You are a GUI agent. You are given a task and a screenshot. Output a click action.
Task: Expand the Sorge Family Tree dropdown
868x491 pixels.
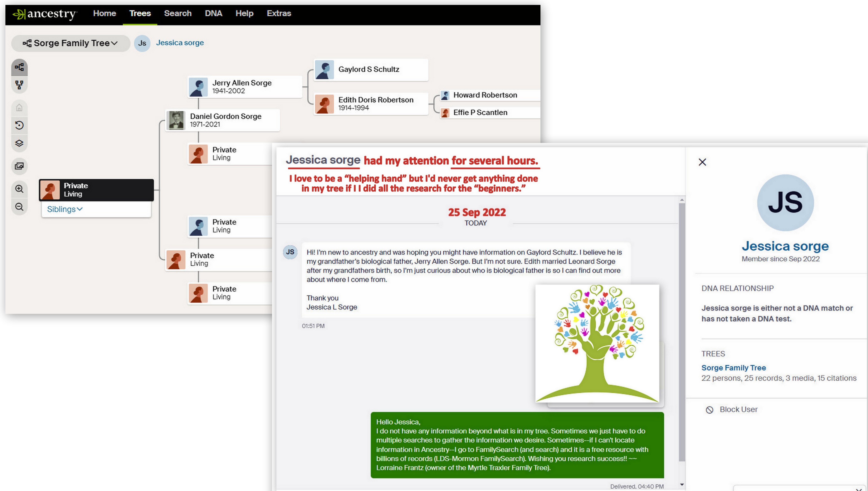point(71,43)
